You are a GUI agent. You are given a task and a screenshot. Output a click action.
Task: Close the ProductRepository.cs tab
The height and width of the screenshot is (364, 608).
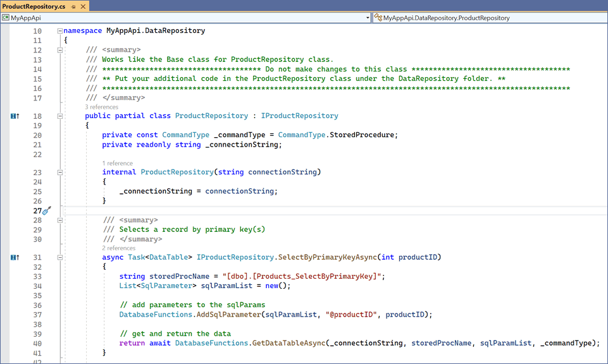coord(83,6)
